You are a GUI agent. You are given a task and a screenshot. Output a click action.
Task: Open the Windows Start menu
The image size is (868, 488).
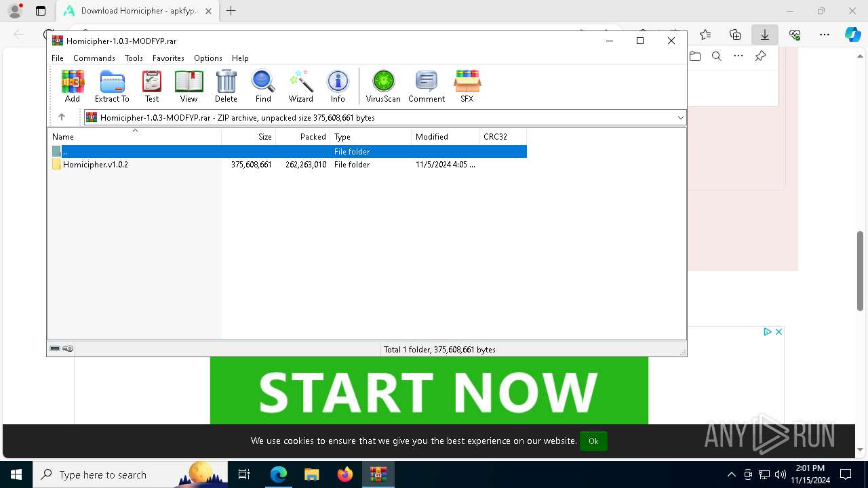click(x=16, y=474)
